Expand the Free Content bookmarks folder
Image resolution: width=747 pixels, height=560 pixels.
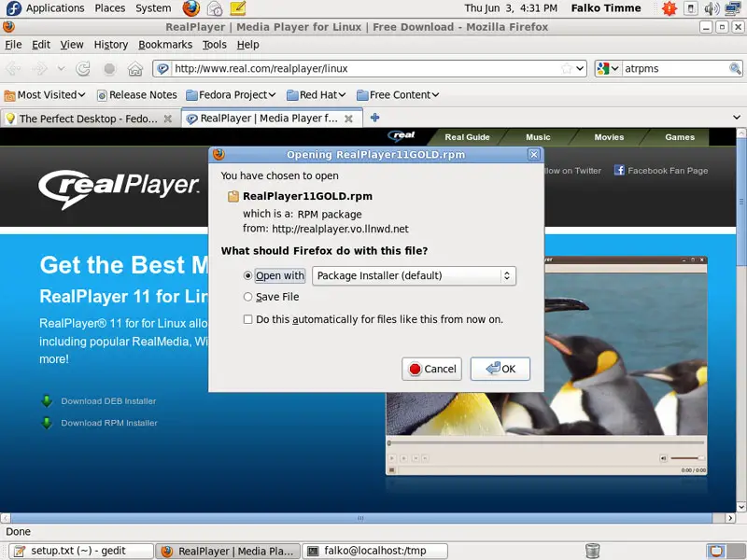[398, 95]
